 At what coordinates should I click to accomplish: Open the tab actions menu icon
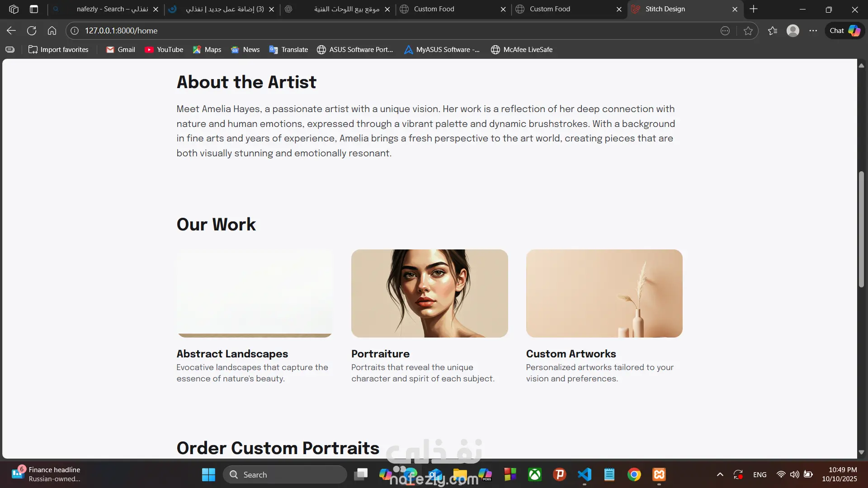[34, 9]
